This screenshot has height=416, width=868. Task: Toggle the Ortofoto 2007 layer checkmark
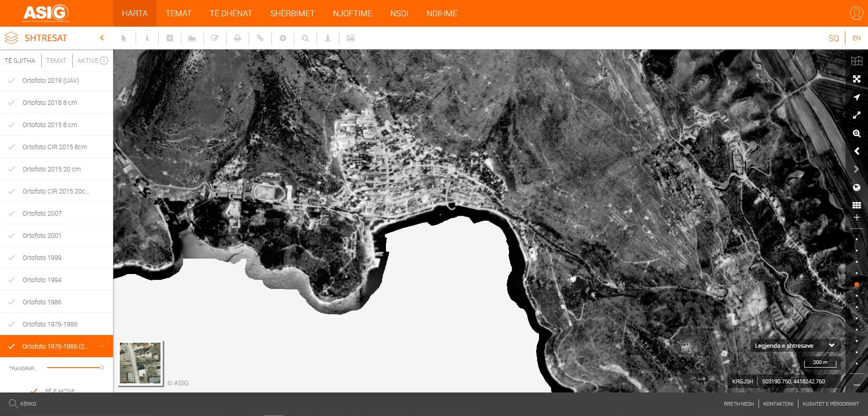(x=12, y=213)
